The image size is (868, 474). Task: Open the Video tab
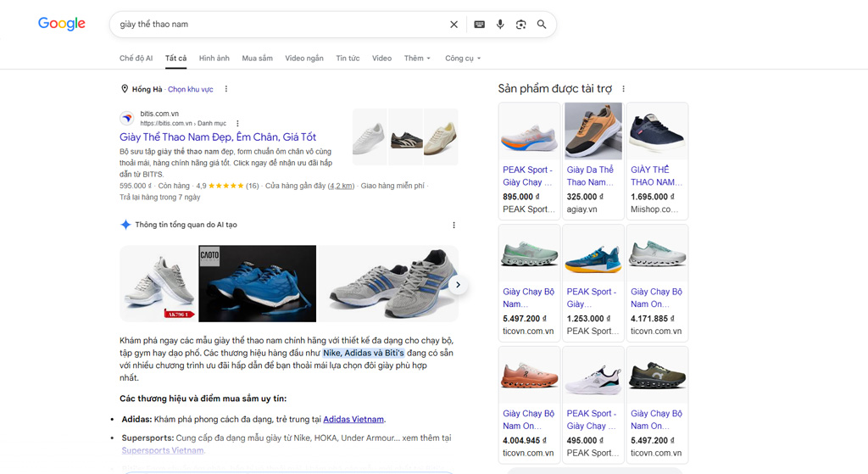[x=381, y=59]
